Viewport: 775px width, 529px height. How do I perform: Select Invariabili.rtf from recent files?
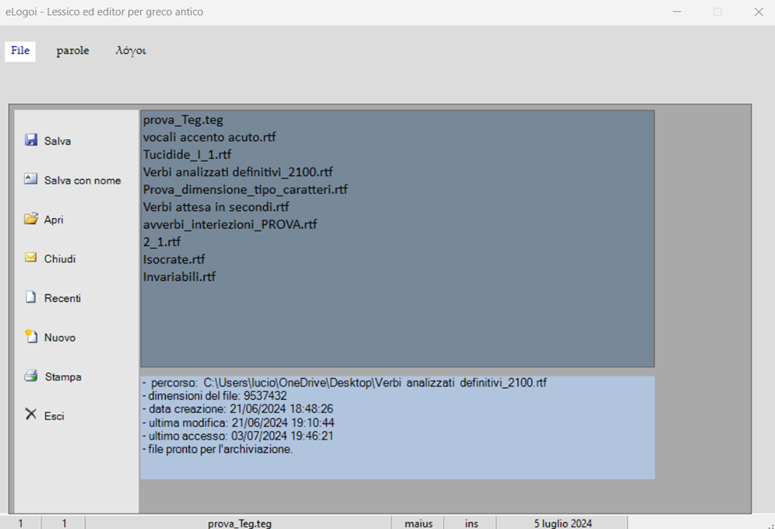pos(179,276)
